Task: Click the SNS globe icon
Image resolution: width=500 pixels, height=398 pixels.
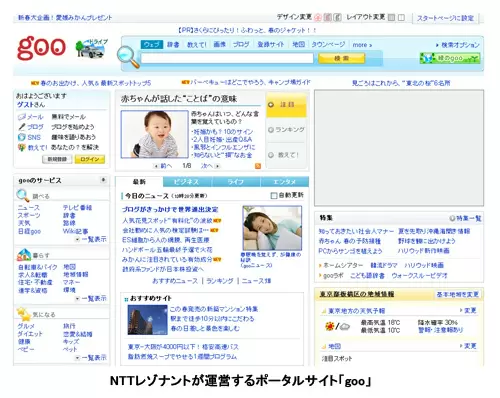Action: [22, 137]
